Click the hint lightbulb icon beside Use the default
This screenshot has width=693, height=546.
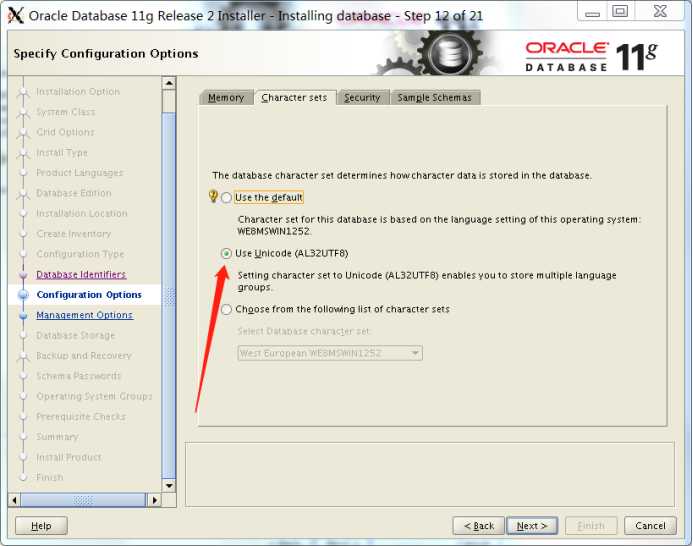pos(213,196)
